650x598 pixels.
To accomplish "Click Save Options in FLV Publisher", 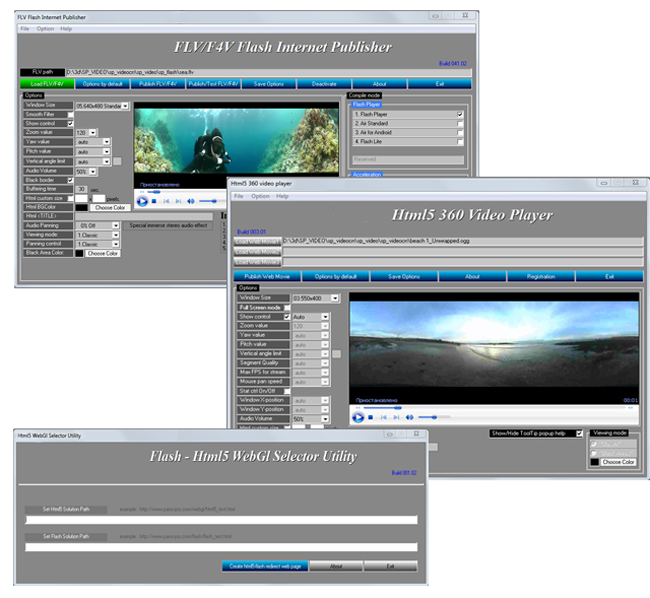I will 269,84.
